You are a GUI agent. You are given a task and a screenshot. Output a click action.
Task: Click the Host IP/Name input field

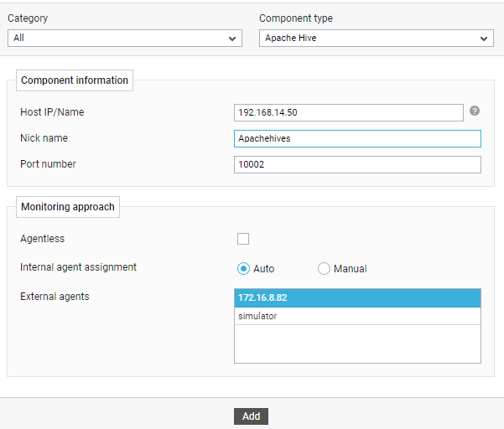click(x=348, y=113)
